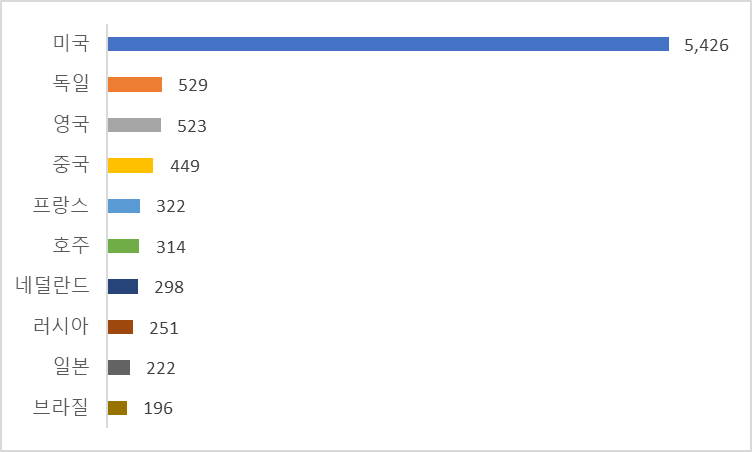Select the 브라질 category label
Image resolution: width=752 pixels, height=452 pixels.
(x=60, y=408)
